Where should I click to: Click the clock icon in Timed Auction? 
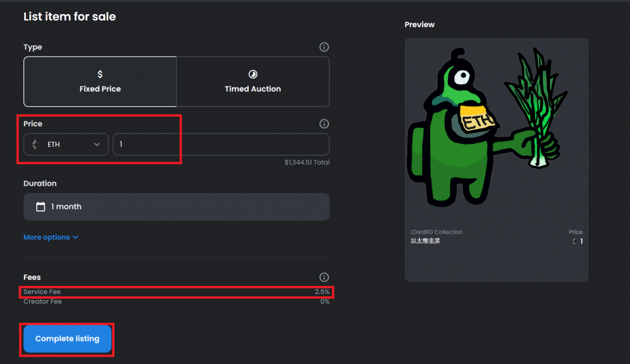[x=253, y=74]
